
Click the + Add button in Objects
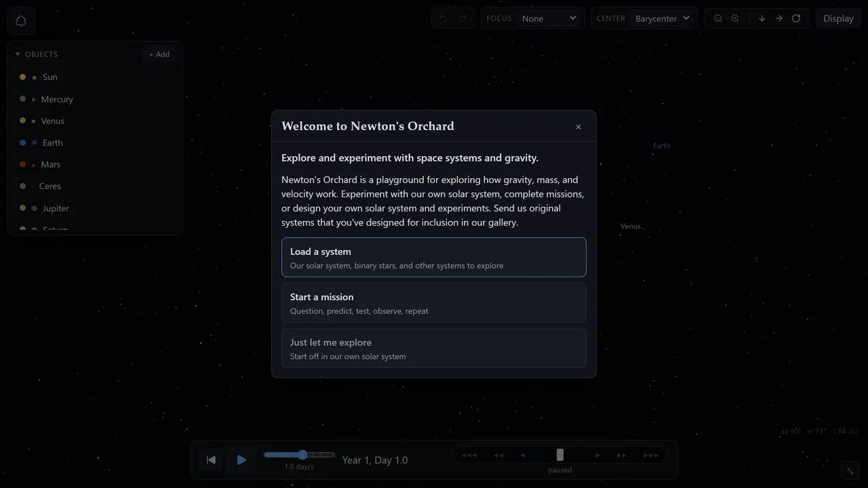(x=159, y=54)
